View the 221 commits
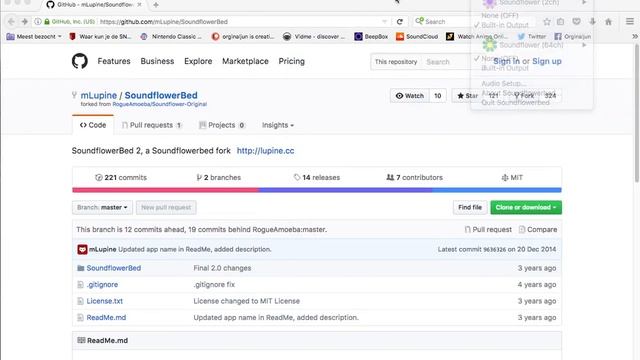 coord(121,178)
